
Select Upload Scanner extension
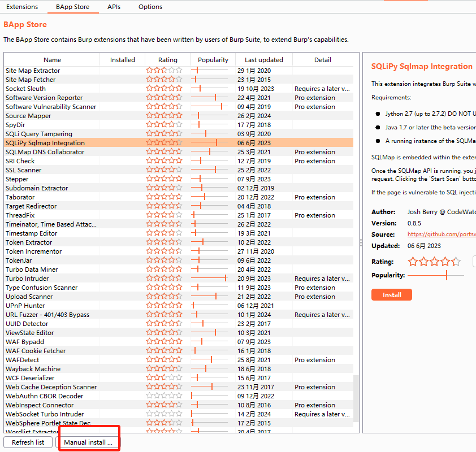click(179, 297)
